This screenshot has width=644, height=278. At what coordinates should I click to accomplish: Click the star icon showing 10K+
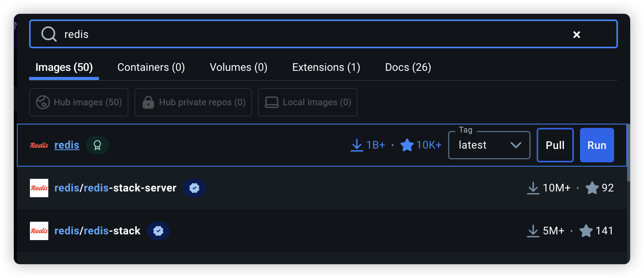pyautogui.click(x=407, y=145)
